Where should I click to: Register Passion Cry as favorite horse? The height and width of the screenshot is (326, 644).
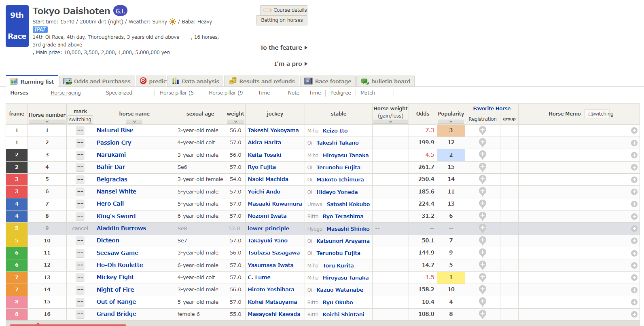[482, 142]
